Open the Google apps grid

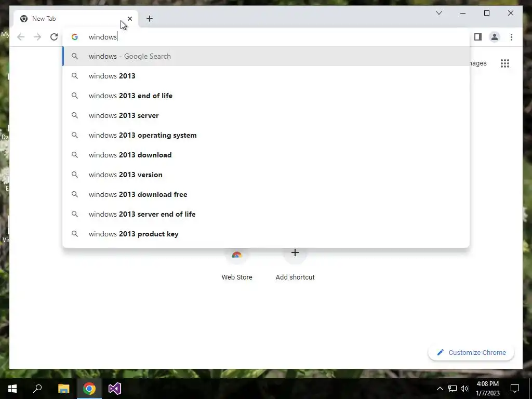pyautogui.click(x=505, y=63)
